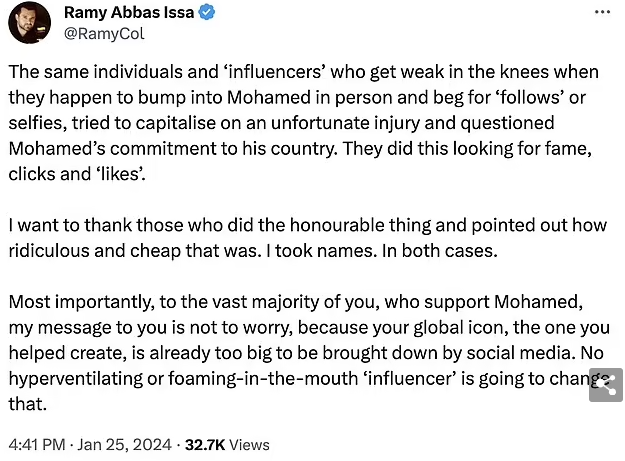
Task: Open Ramy Abbas Issa's profile picture
Action: [30, 22]
